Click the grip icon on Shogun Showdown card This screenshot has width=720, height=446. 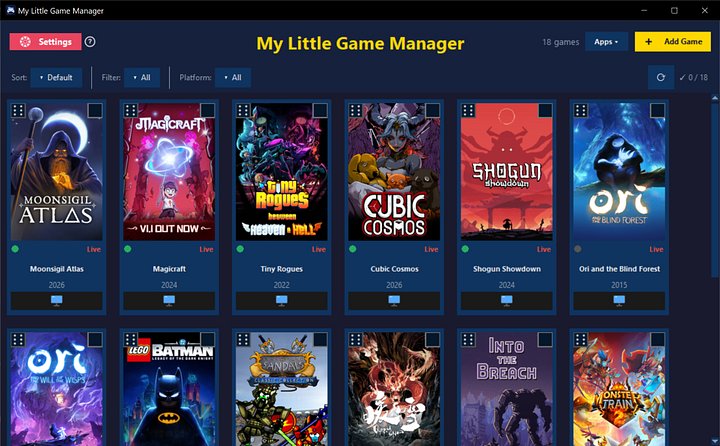click(468, 111)
